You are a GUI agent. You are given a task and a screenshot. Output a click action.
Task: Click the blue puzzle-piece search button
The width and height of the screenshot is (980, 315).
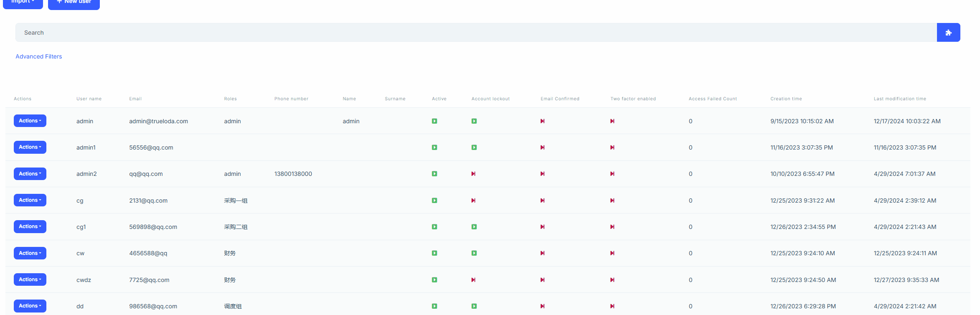point(948,33)
